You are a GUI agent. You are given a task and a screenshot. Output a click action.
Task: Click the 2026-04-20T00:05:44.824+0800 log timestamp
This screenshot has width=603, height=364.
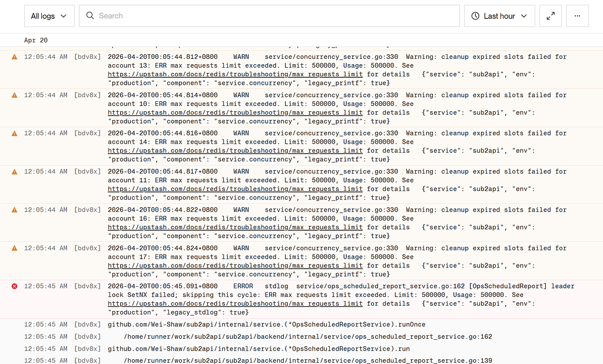pos(163,248)
